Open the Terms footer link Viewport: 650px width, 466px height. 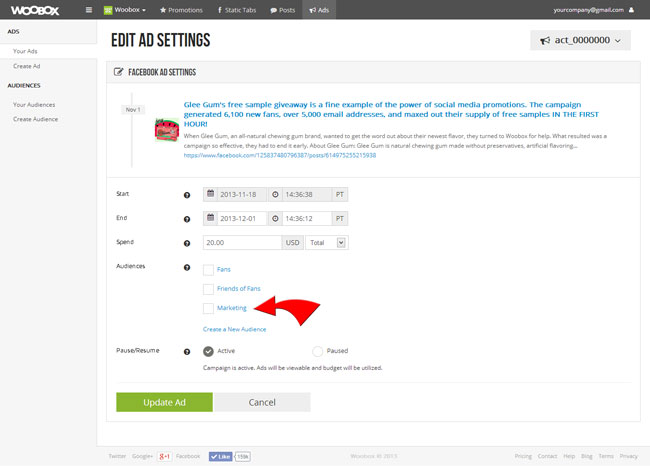(x=606, y=456)
